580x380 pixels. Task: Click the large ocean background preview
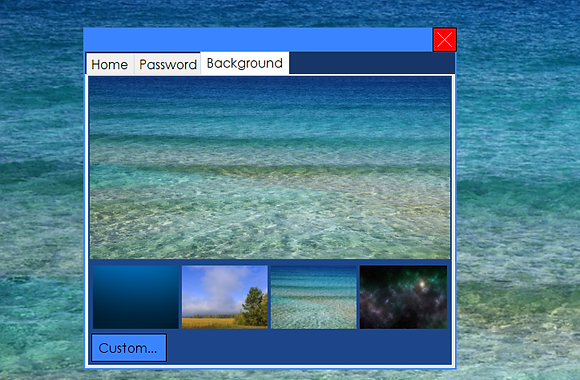[270, 168]
